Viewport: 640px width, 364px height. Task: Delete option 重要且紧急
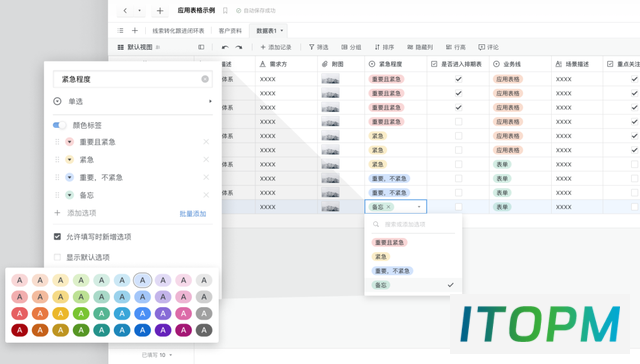click(206, 142)
